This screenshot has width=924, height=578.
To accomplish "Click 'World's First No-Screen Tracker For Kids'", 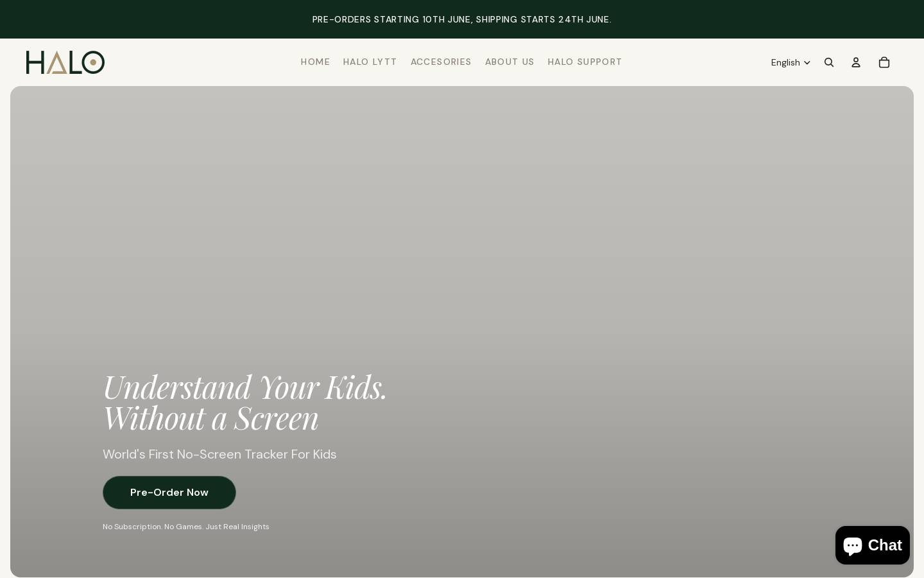I will [x=219, y=454].
